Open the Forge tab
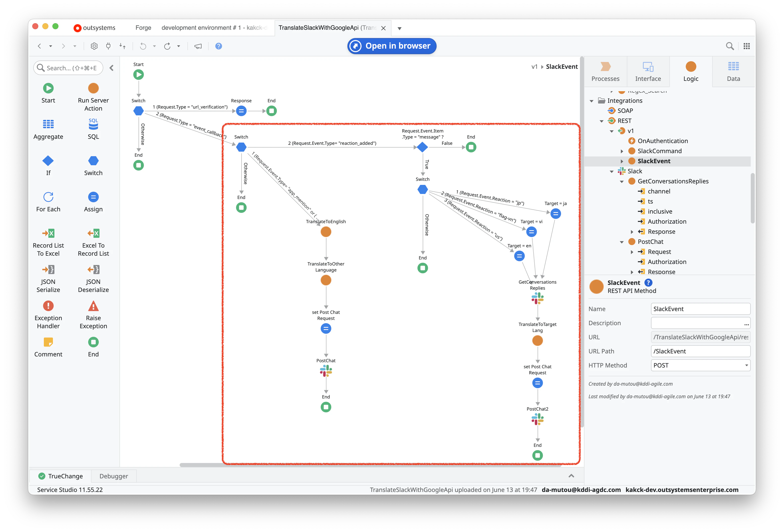784x532 pixels. [x=143, y=28]
